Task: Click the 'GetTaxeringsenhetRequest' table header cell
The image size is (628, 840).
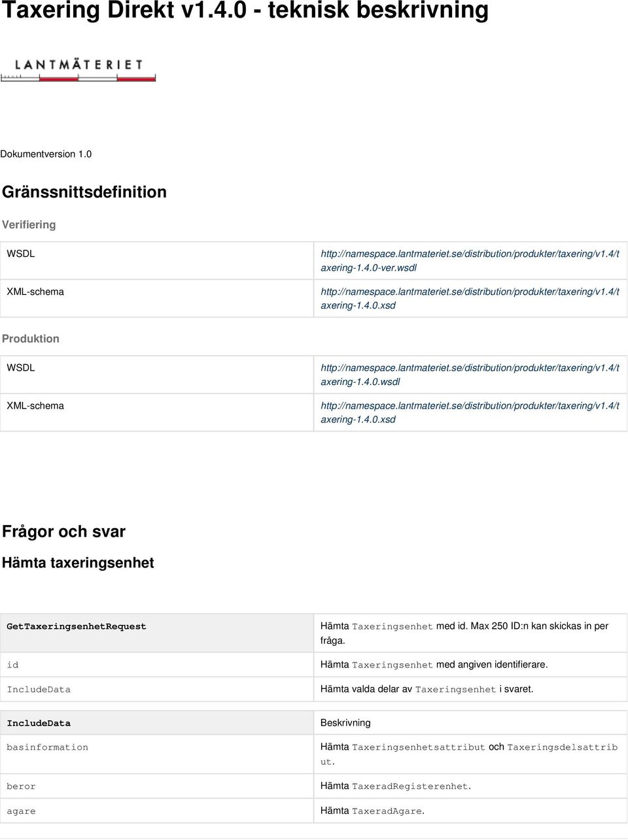Action: [x=157, y=633]
